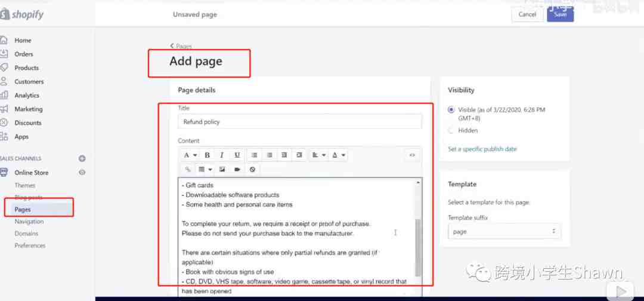Viewport: 644px width, 301px height.
Task: Toggle bold formatting in content editor
Action: pos(207,155)
